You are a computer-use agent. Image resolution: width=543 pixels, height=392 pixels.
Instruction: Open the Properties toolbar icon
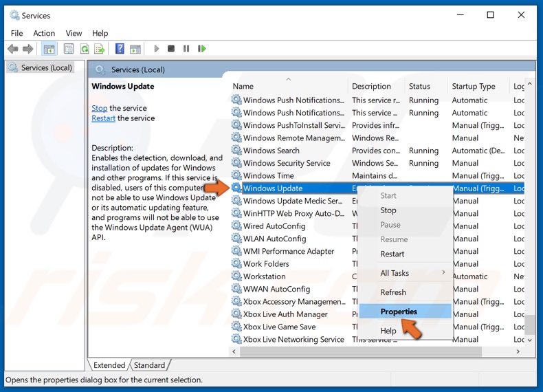click(69, 49)
